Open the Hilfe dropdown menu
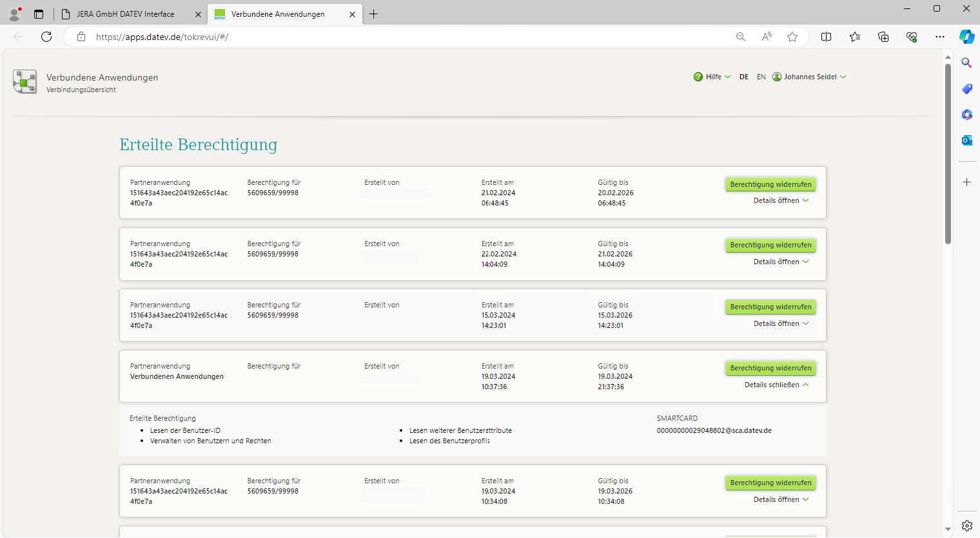This screenshot has width=980, height=538. [712, 77]
